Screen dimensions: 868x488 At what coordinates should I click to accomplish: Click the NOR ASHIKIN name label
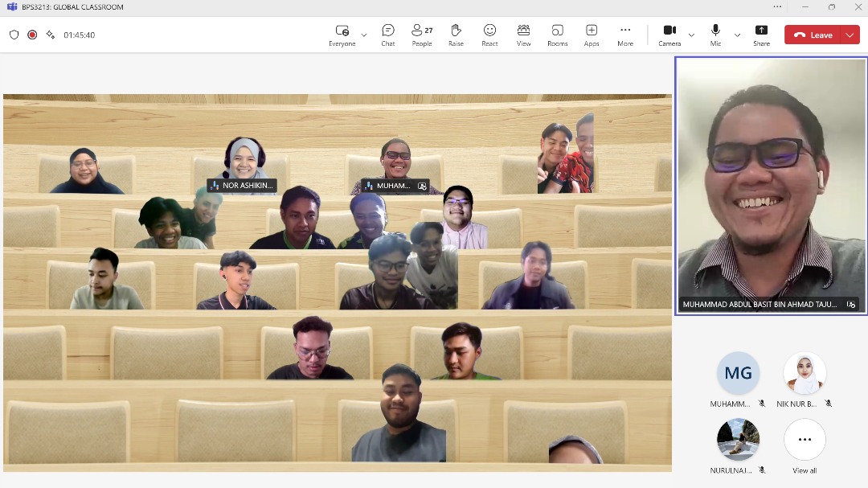[x=248, y=186]
